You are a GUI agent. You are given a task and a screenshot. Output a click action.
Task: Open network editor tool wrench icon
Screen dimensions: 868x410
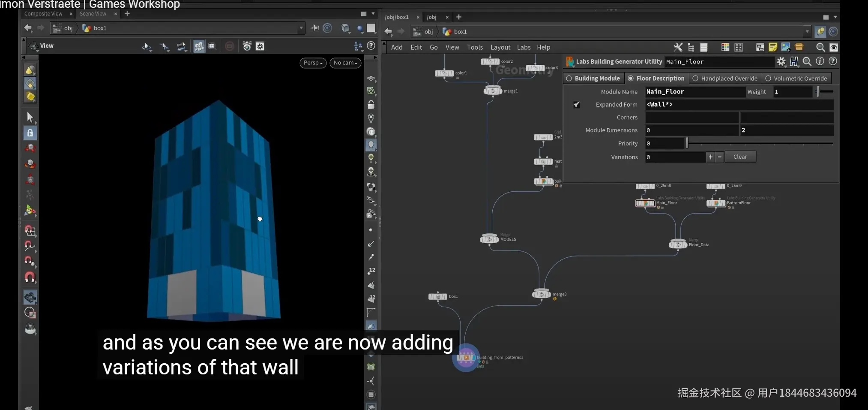pos(678,47)
